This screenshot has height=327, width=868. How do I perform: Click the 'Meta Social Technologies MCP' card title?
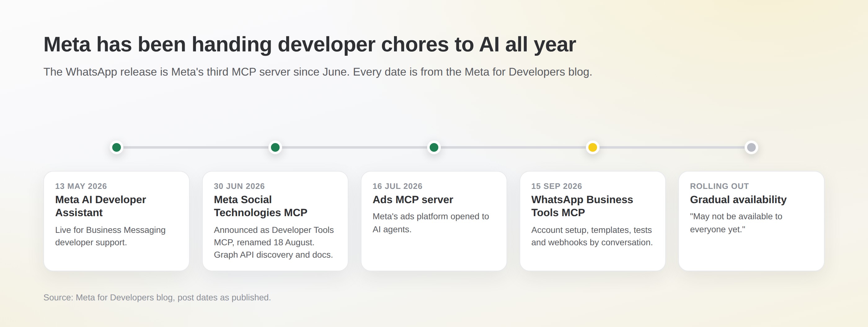tap(260, 206)
